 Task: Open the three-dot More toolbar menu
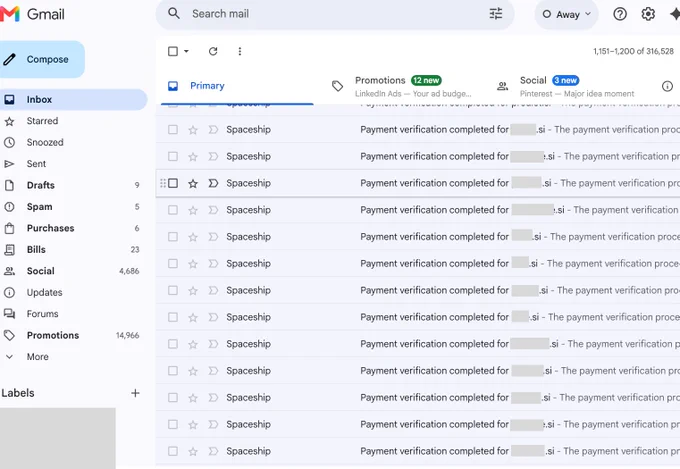point(240,51)
